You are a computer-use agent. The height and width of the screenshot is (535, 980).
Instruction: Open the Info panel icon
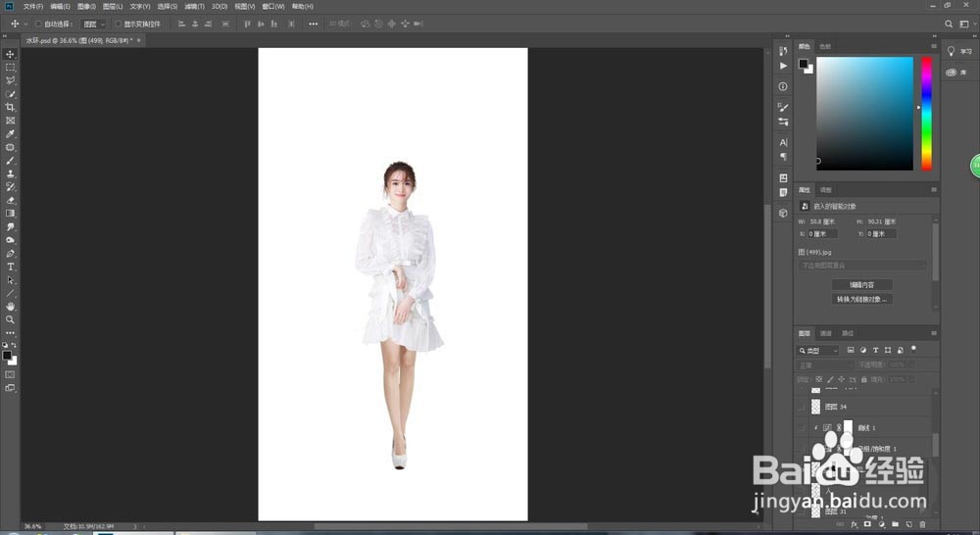783,86
